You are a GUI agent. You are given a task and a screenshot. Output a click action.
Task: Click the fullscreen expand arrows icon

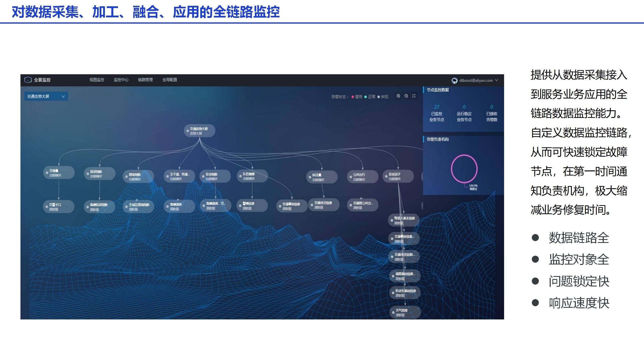pos(414,96)
